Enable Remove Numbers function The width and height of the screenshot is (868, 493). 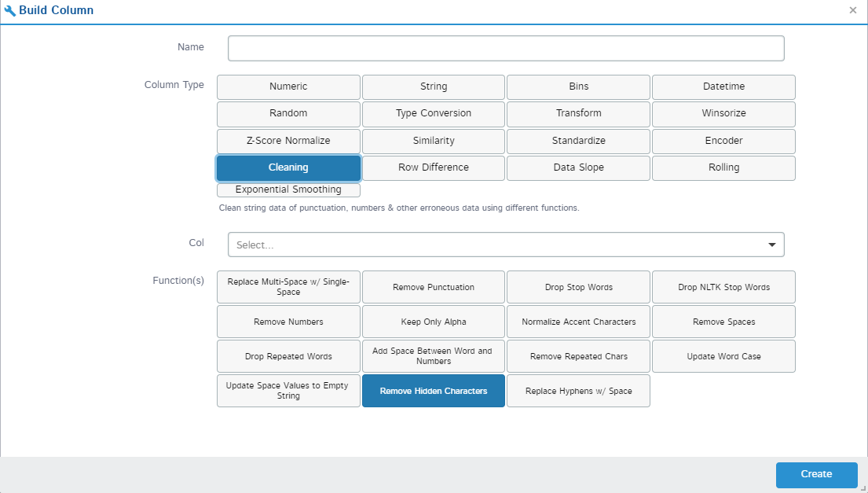(288, 322)
